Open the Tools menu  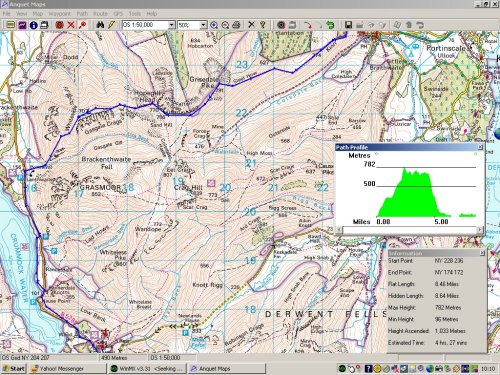tap(135, 14)
